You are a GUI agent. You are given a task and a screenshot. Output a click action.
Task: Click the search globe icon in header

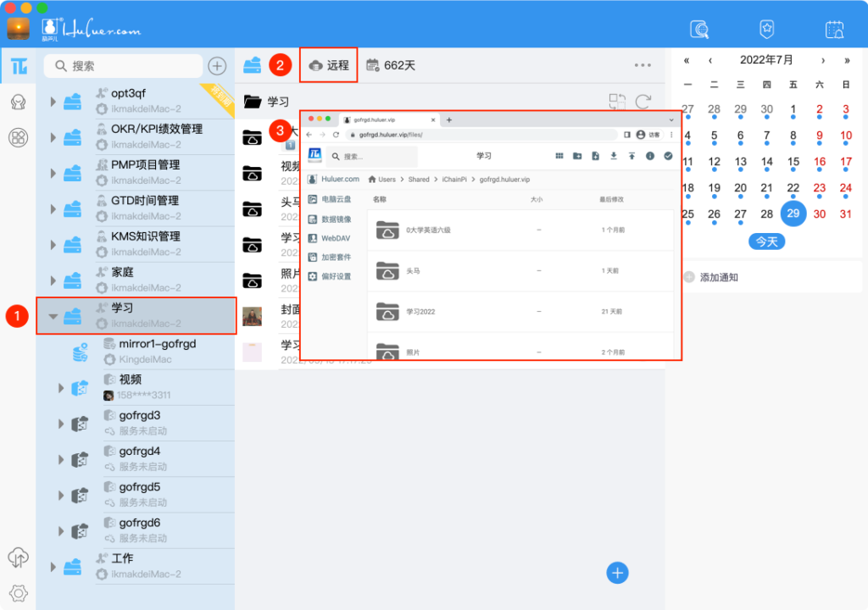click(x=699, y=30)
